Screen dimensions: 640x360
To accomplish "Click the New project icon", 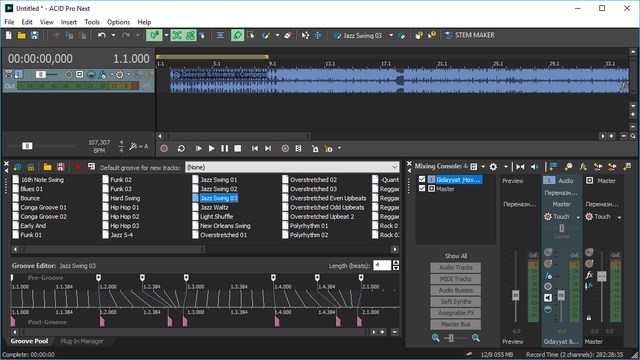I will click(x=9, y=36).
